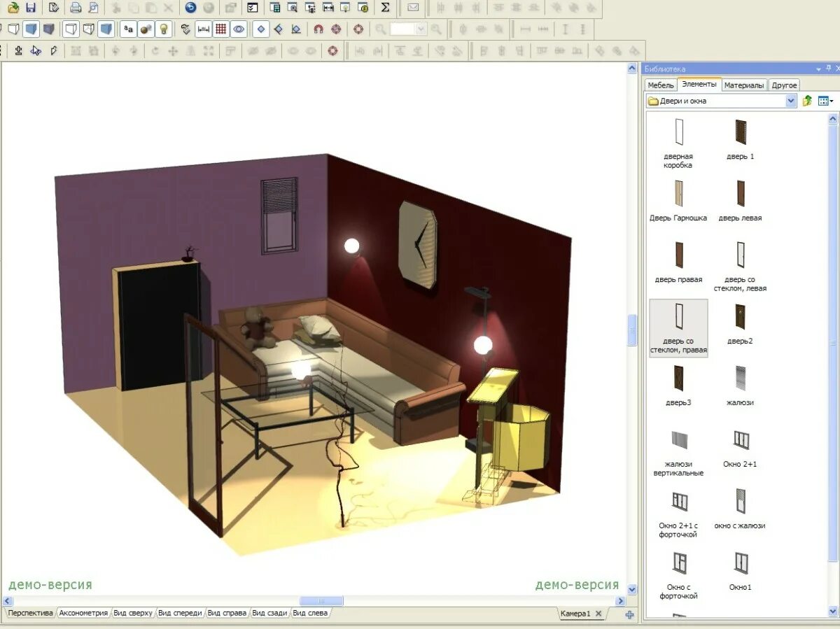
Task: Toggle the blue filled perspective box view
Action: coord(106,29)
